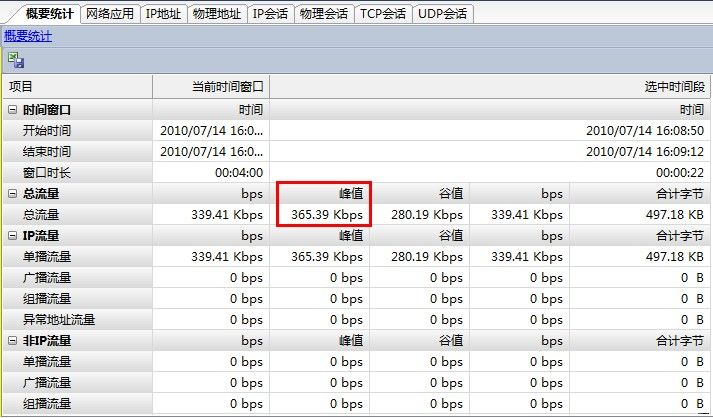Collapse the IP流量 group
Image resolution: width=713 pixels, height=418 pixels.
13,236
